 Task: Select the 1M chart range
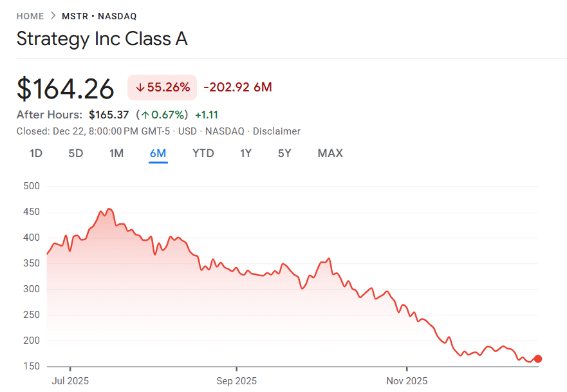pos(116,153)
